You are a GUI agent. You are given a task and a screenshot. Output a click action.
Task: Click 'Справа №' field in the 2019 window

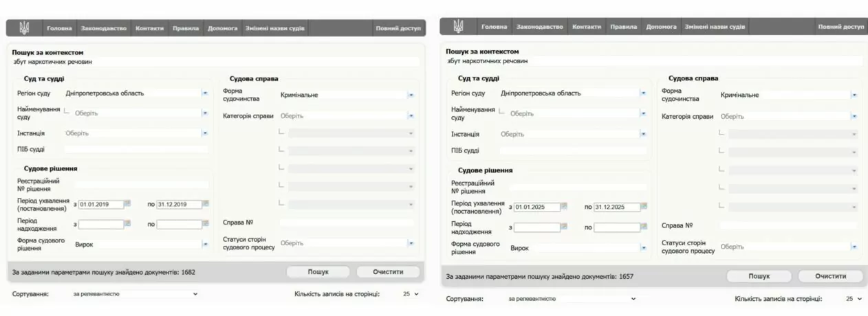[x=347, y=223]
